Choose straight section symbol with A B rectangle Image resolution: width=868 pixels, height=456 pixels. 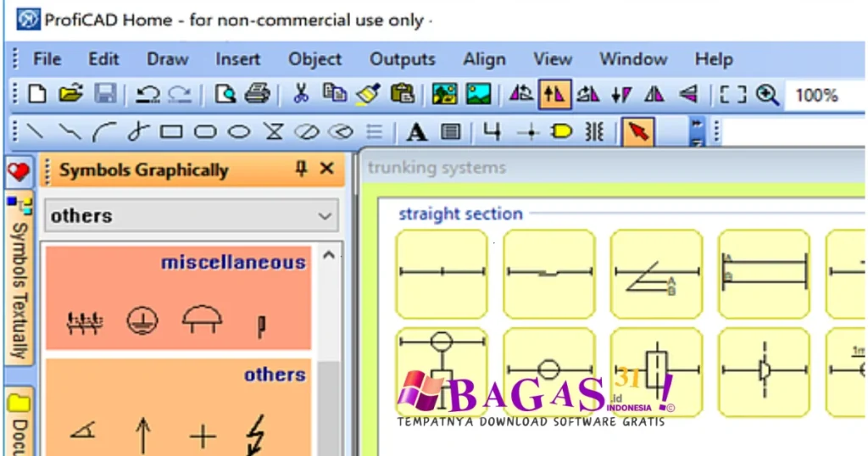tap(764, 274)
